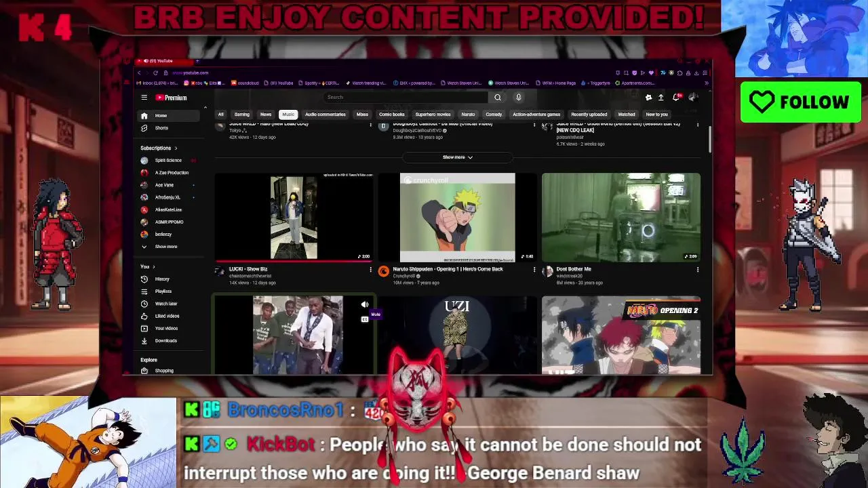Screen dimensions: 868x488
Task: Reload the page in the browser toolbar
Action: 155,73
